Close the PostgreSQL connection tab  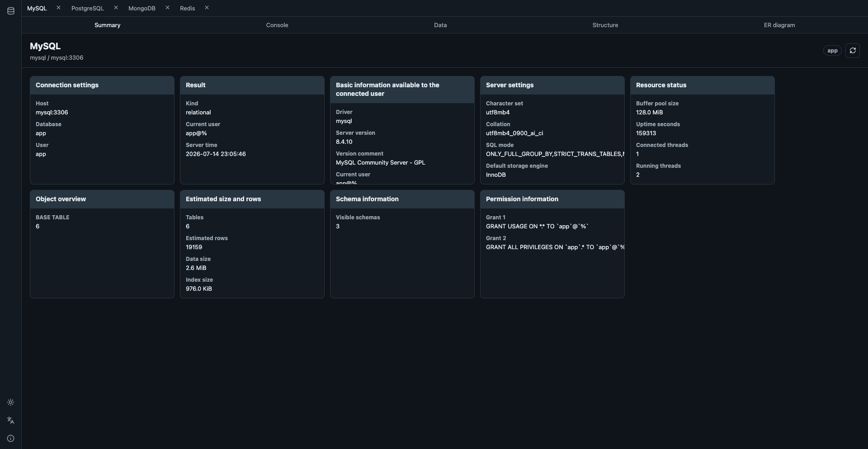click(116, 8)
